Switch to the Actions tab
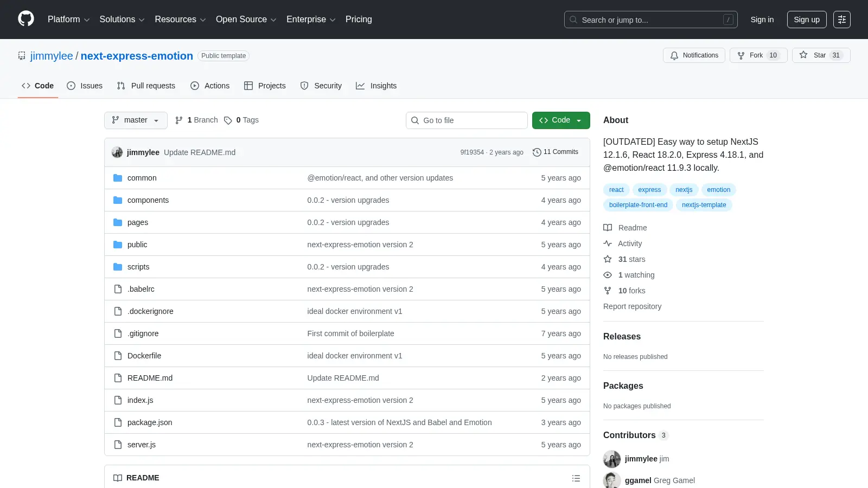This screenshot has height=488, width=868. tap(210, 86)
